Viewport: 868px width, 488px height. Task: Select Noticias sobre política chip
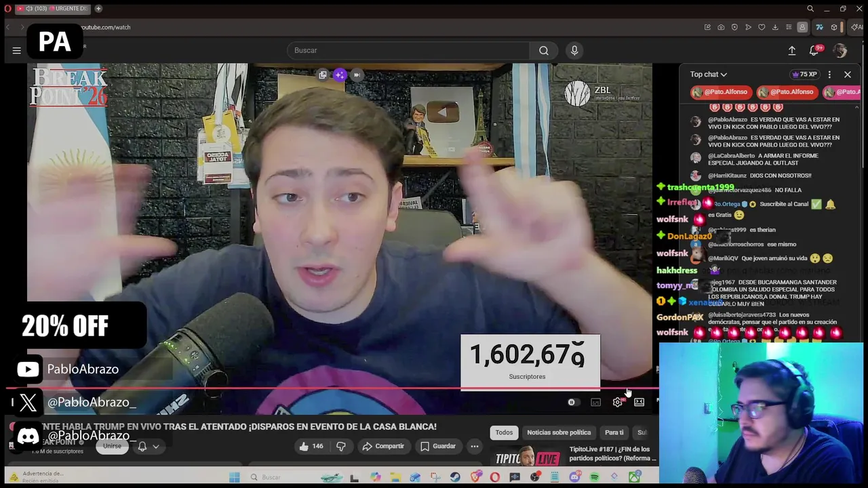559,432
